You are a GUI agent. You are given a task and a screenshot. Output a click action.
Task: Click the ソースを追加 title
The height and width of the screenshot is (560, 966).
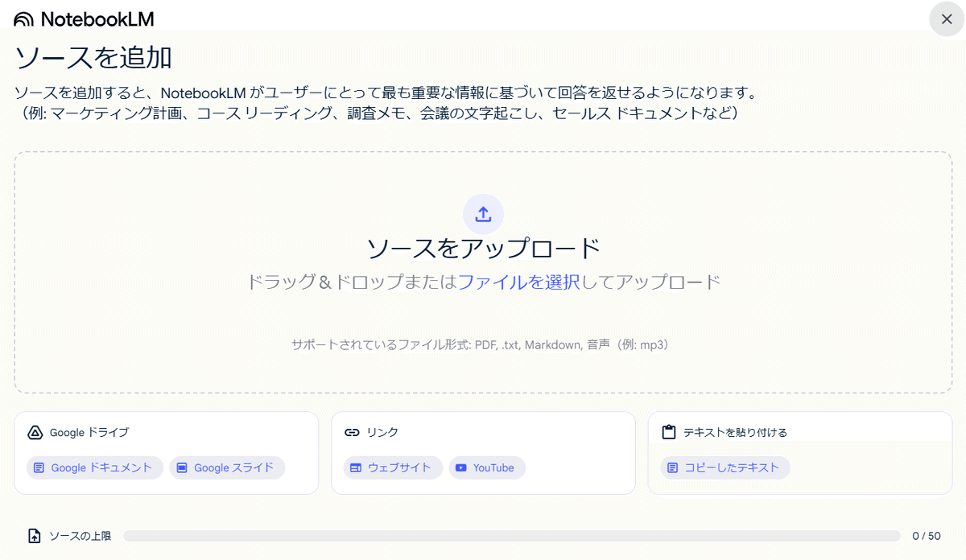[x=93, y=59]
